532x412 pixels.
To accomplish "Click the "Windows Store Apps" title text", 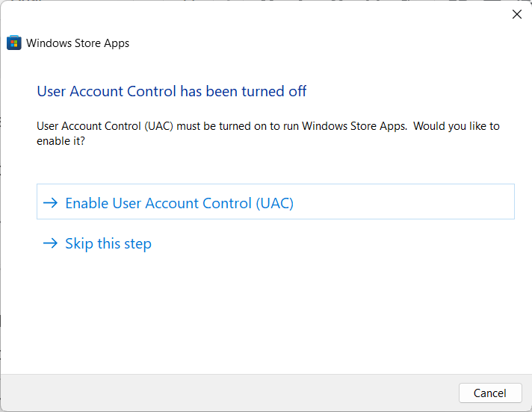I will point(78,43).
